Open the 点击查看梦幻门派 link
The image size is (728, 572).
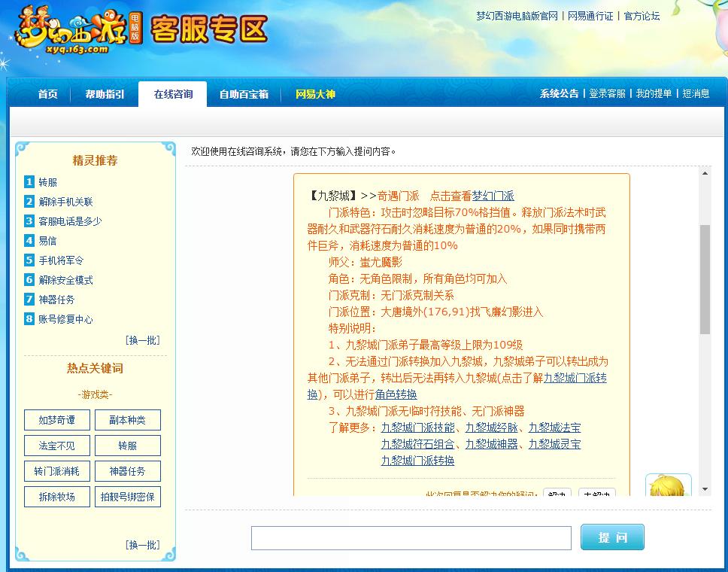coord(490,195)
